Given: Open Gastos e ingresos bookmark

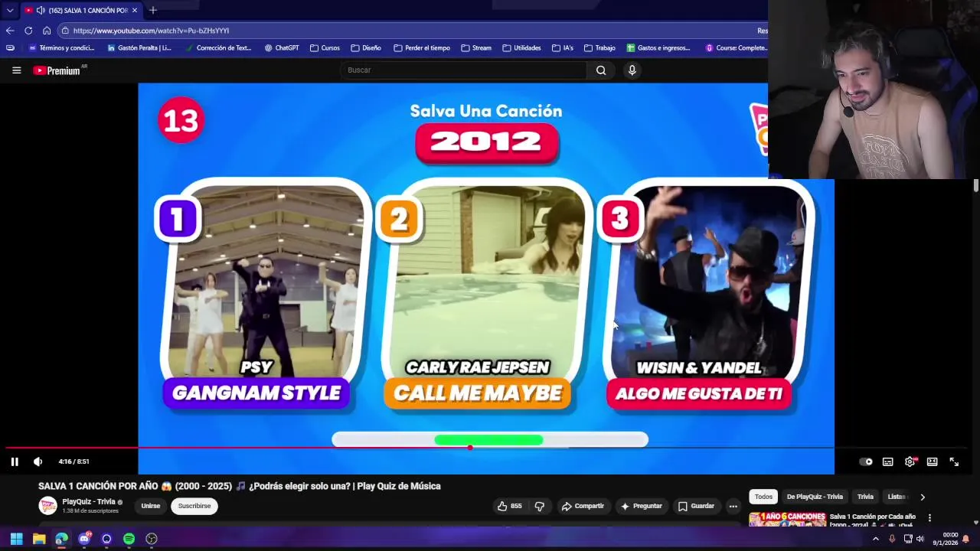Looking at the screenshot, I should coord(658,48).
